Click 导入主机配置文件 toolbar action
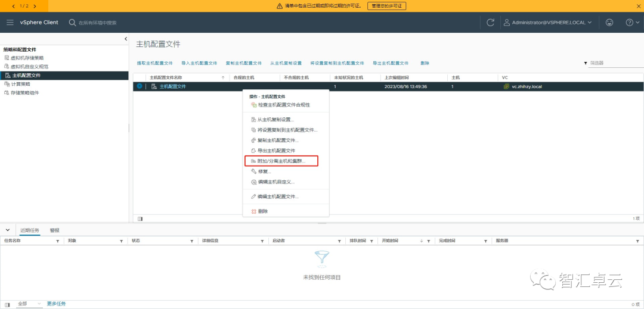 tap(199, 63)
